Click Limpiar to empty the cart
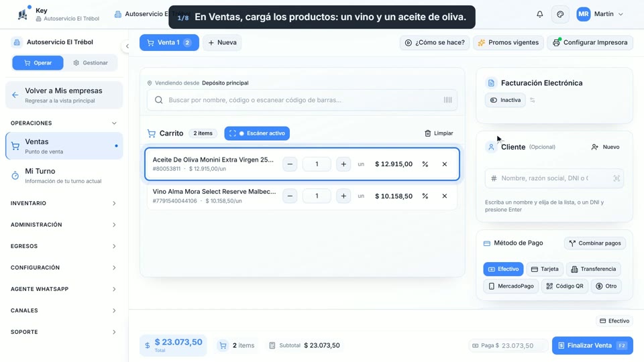Image resolution: width=644 pixels, height=362 pixels. tap(439, 133)
